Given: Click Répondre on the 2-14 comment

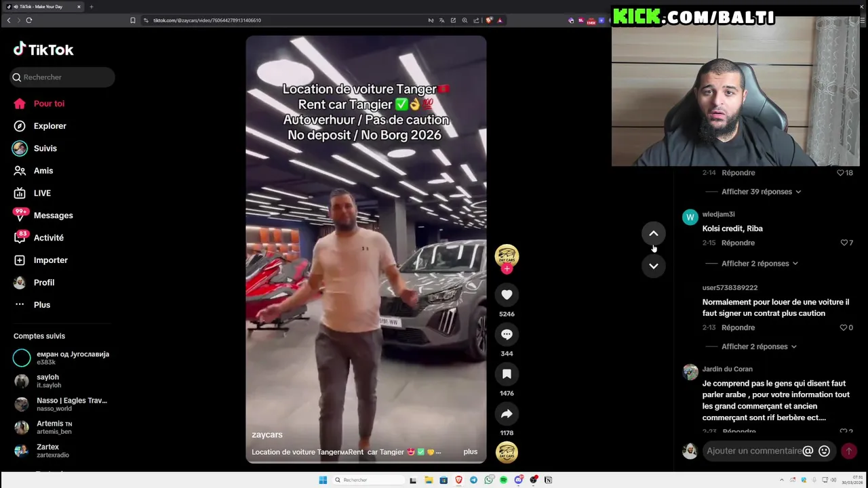Looking at the screenshot, I should pyautogui.click(x=738, y=173).
